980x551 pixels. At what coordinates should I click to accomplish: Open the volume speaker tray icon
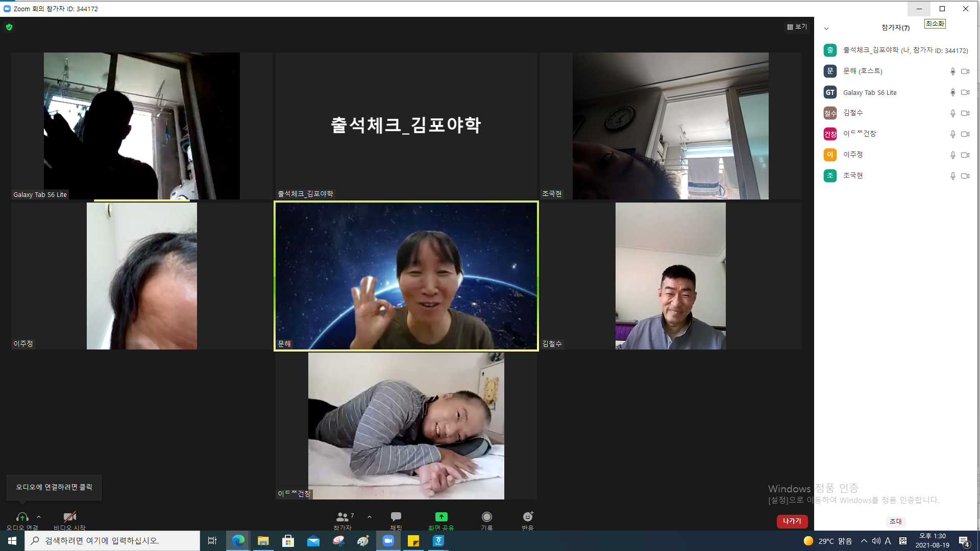pyautogui.click(x=876, y=541)
